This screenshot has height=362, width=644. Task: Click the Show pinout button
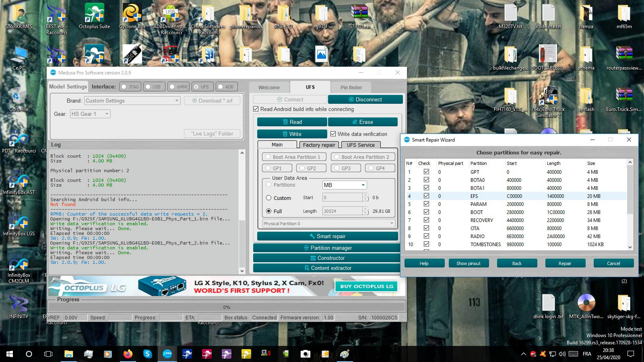[x=469, y=263]
